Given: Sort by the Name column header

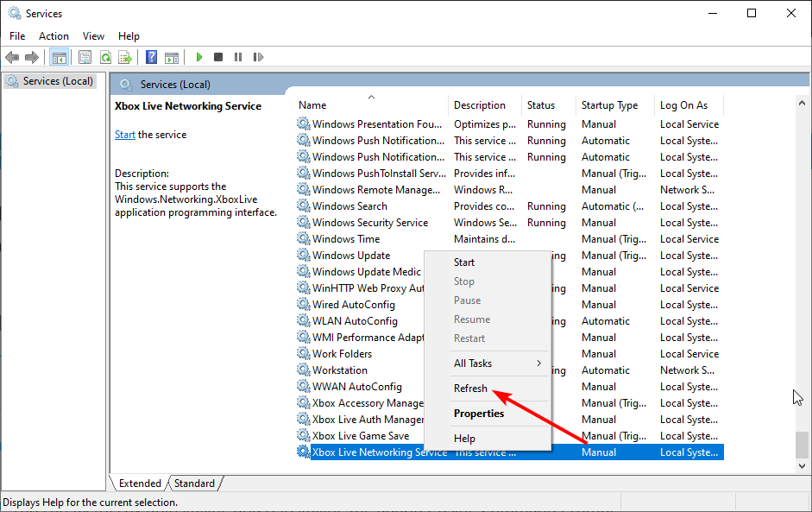Looking at the screenshot, I should 371,105.
